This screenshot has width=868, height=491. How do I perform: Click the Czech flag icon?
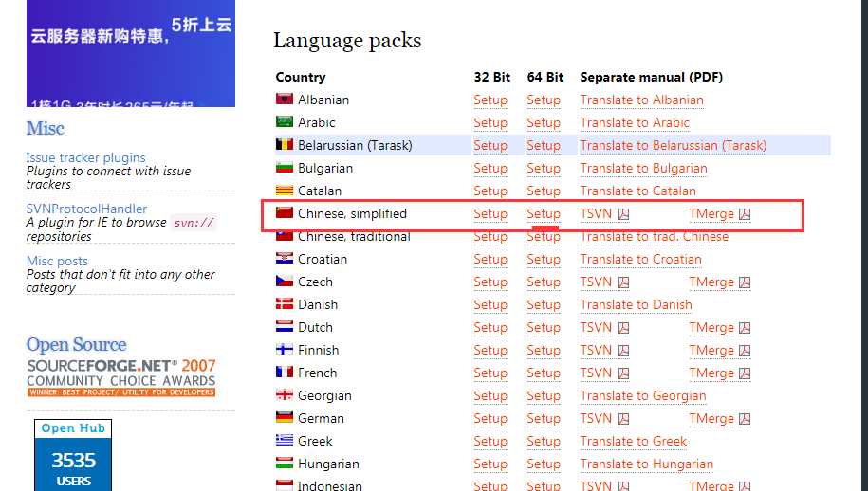tap(285, 281)
